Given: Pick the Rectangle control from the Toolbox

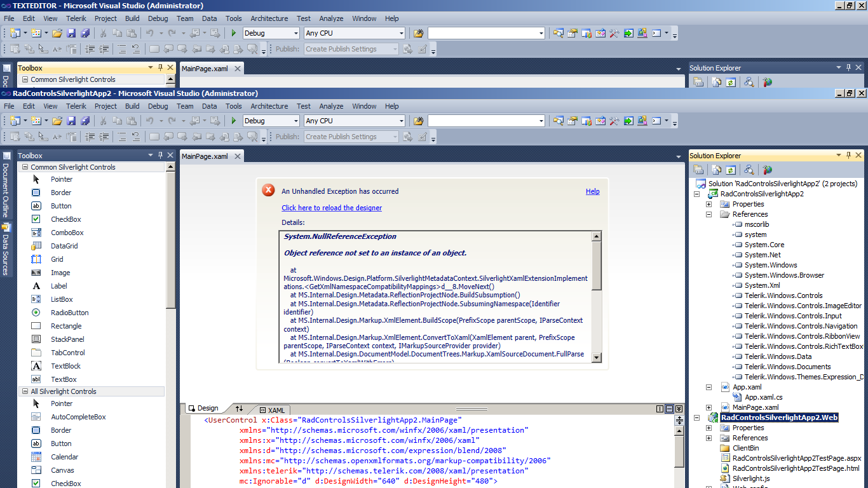Looking at the screenshot, I should [66, 326].
